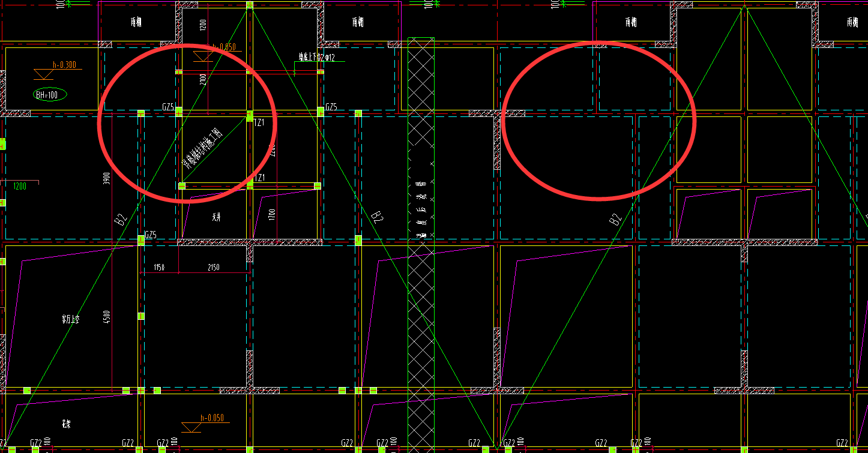The height and width of the screenshot is (453, 868).
Task: Select the 2100 vertical dimension text
Action: (203, 79)
